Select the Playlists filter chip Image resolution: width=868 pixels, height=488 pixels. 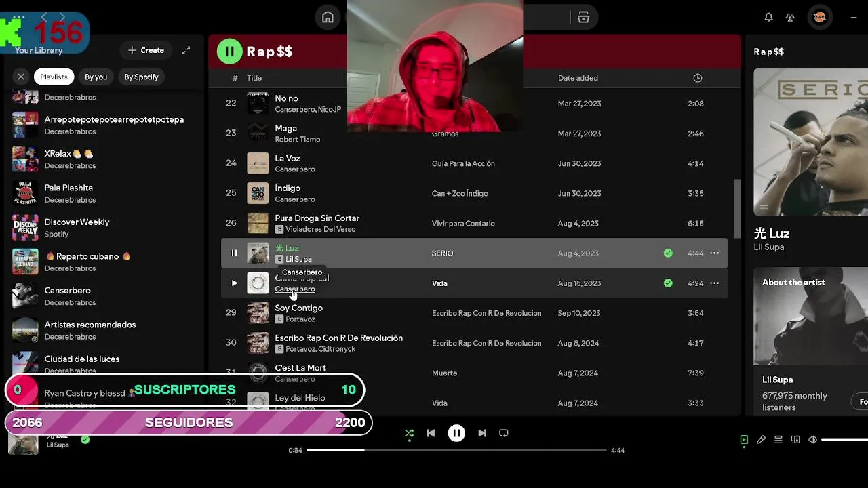(x=54, y=77)
